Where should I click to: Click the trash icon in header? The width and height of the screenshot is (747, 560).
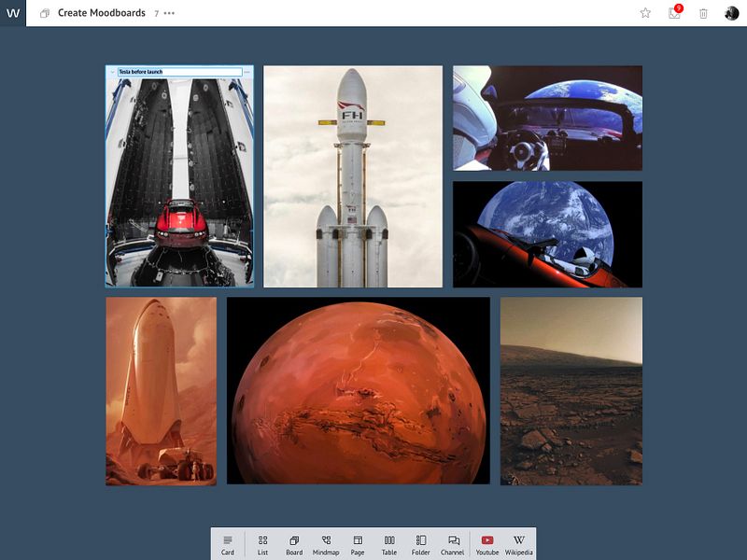click(x=703, y=13)
